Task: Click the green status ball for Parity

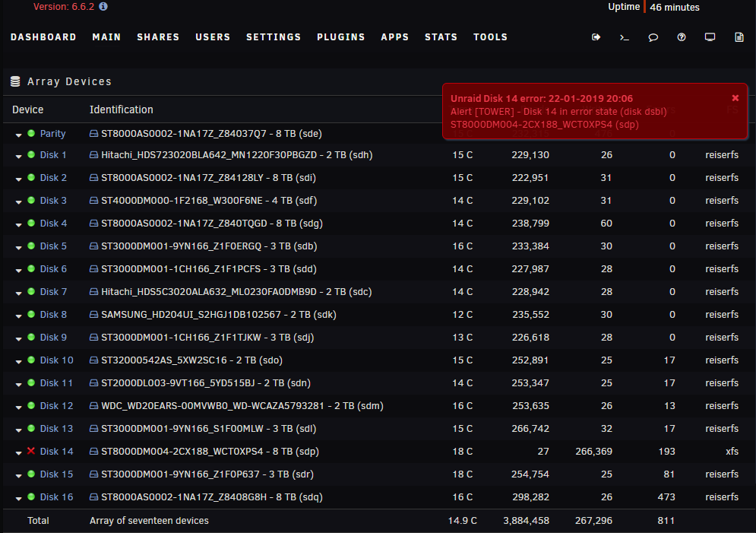Action: 31,133
